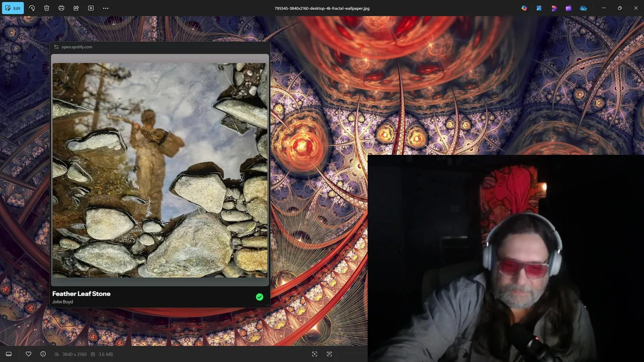Screen dimensions: 644x362
Task: Rotate the photo with the rotate icon
Action: 32,8
